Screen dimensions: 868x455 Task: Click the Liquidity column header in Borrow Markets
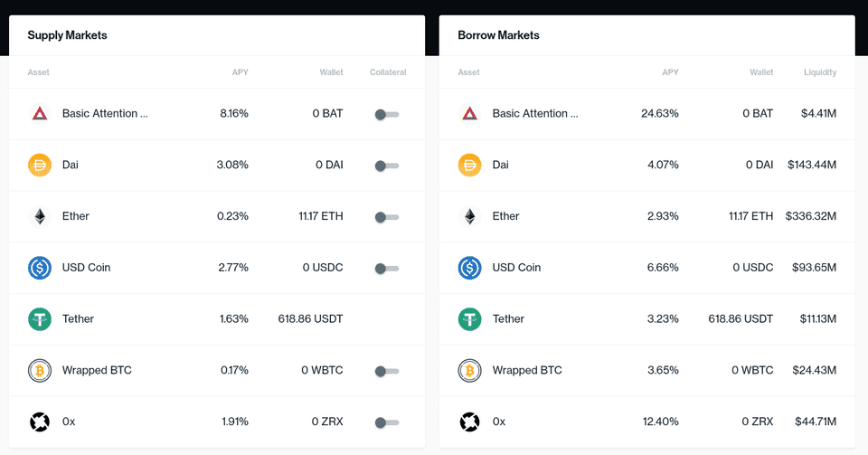(818, 72)
